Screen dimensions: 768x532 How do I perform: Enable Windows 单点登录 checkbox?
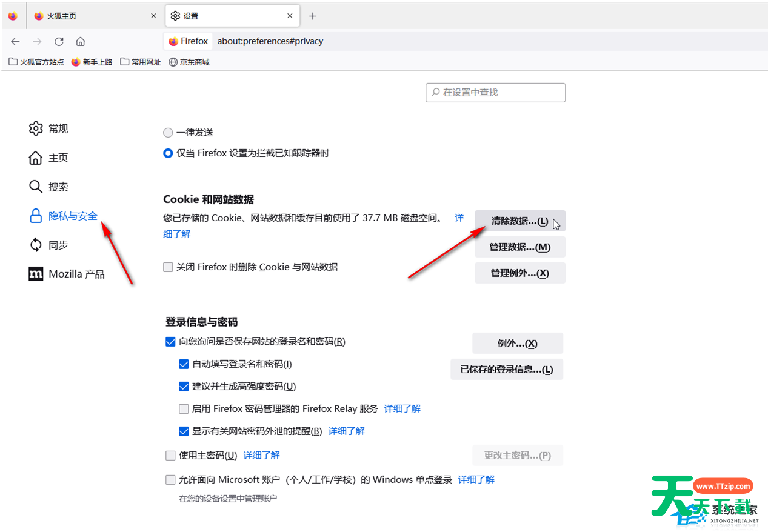[x=170, y=480]
